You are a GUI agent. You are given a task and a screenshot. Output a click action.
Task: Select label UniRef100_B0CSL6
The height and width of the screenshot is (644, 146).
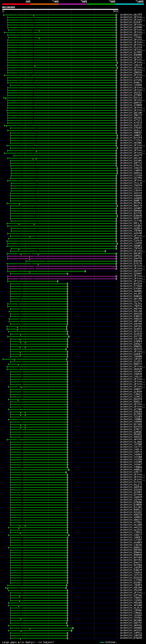click(x=131, y=98)
